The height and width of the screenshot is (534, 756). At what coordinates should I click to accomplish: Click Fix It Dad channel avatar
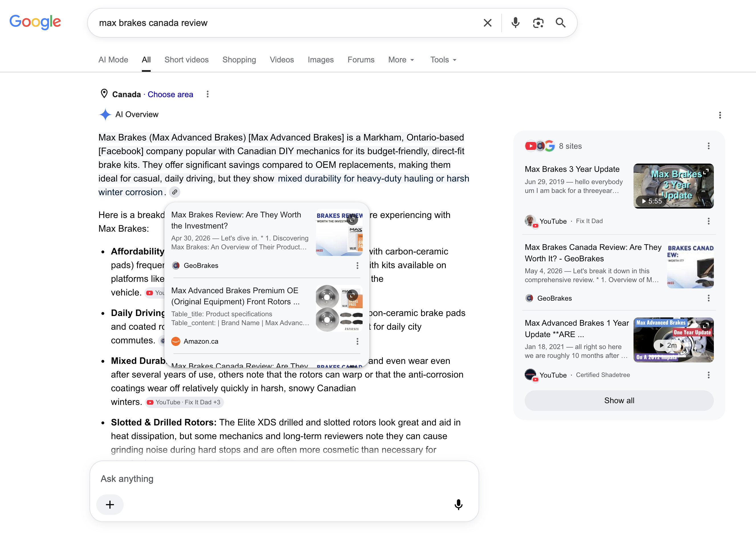531,221
